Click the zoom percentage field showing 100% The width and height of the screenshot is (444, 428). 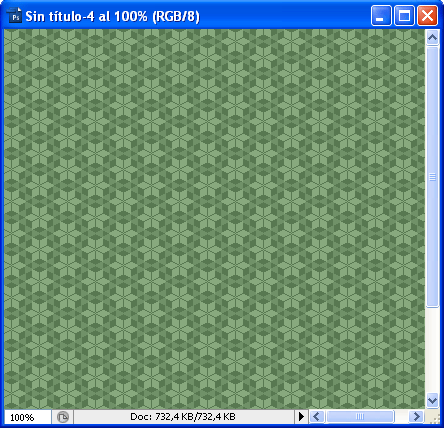click(x=27, y=417)
